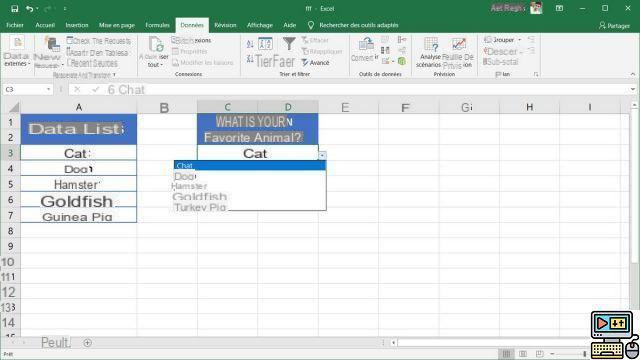The width and height of the screenshot is (640, 360).
Task: Click the Feuille de prévision button
Action: tap(458, 52)
